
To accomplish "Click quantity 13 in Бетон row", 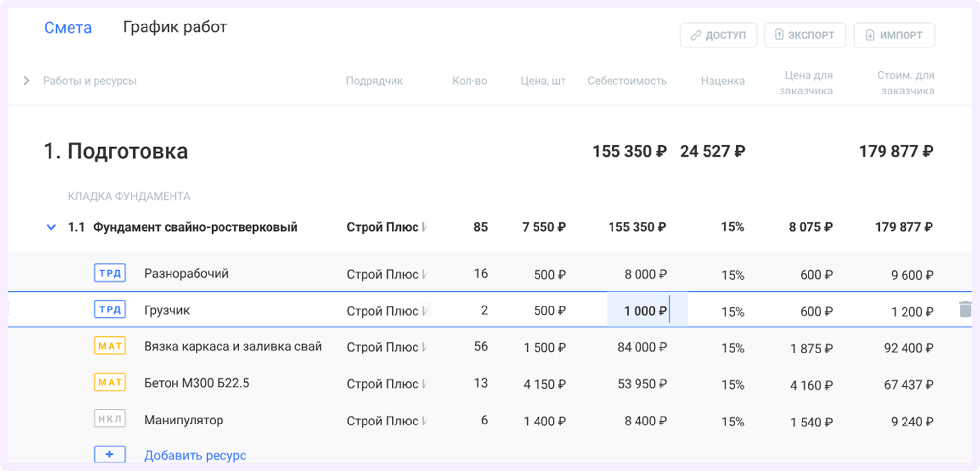I will tap(481, 383).
